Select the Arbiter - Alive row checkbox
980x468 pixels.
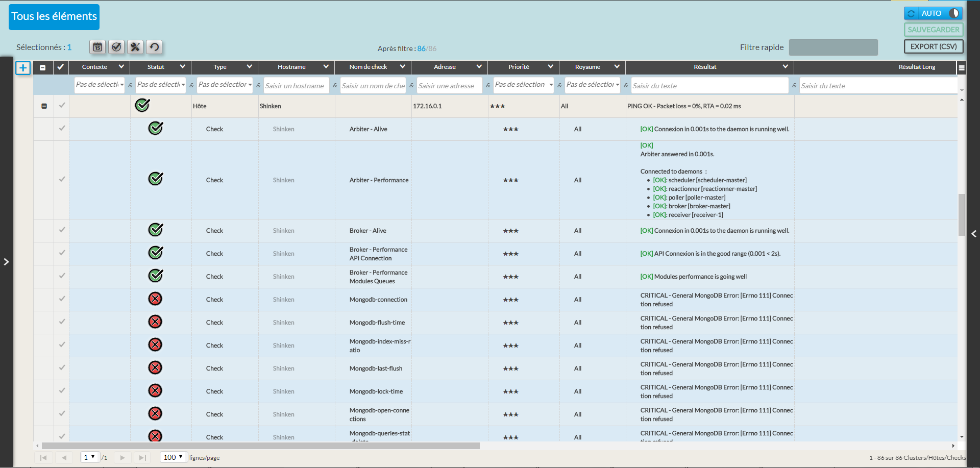[62, 128]
